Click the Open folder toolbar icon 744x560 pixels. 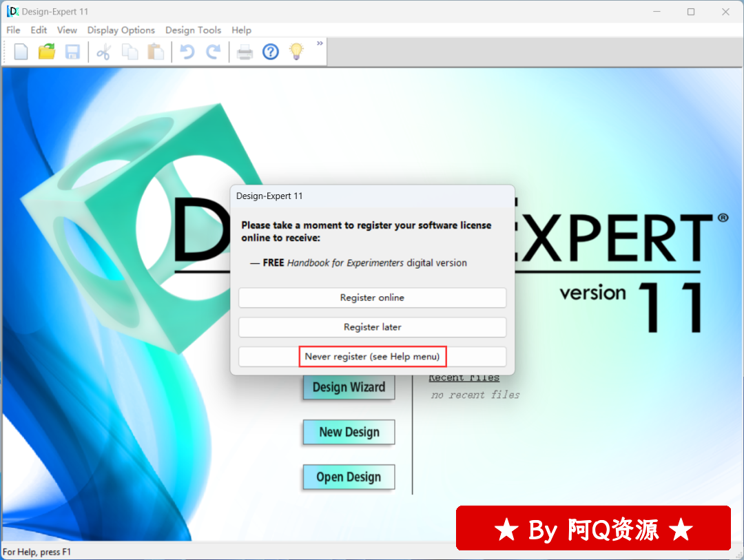coord(47,52)
